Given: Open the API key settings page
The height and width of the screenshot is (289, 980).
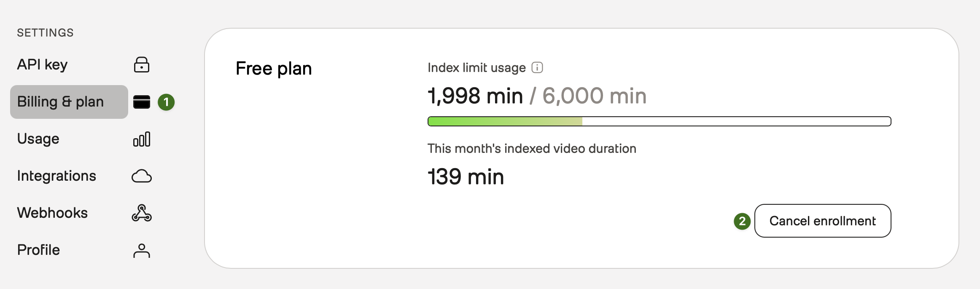Looking at the screenshot, I should (x=42, y=65).
